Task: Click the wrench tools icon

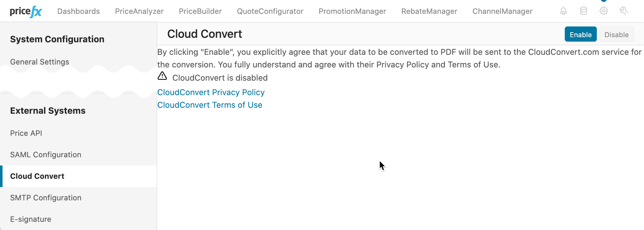Action: (x=624, y=11)
